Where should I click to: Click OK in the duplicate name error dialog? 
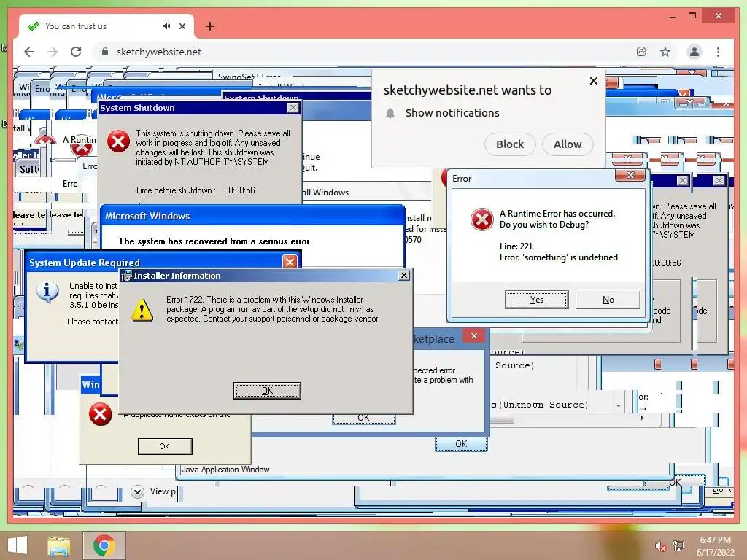coord(165,446)
